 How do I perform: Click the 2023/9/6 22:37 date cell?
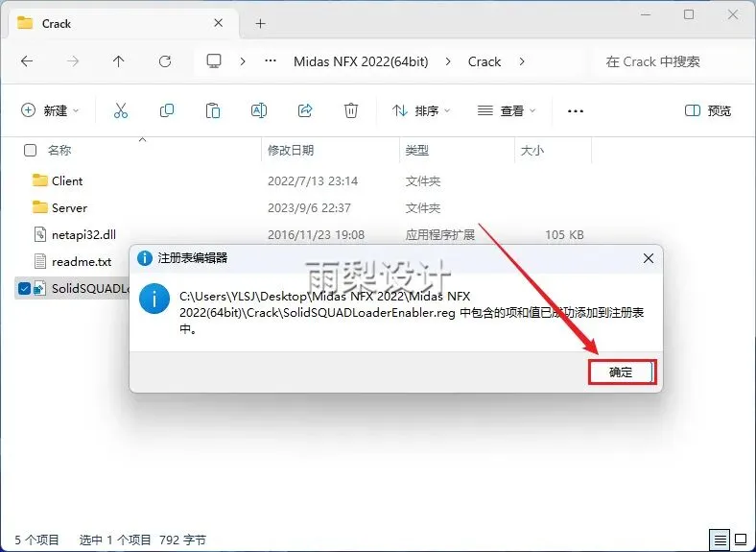tap(309, 208)
